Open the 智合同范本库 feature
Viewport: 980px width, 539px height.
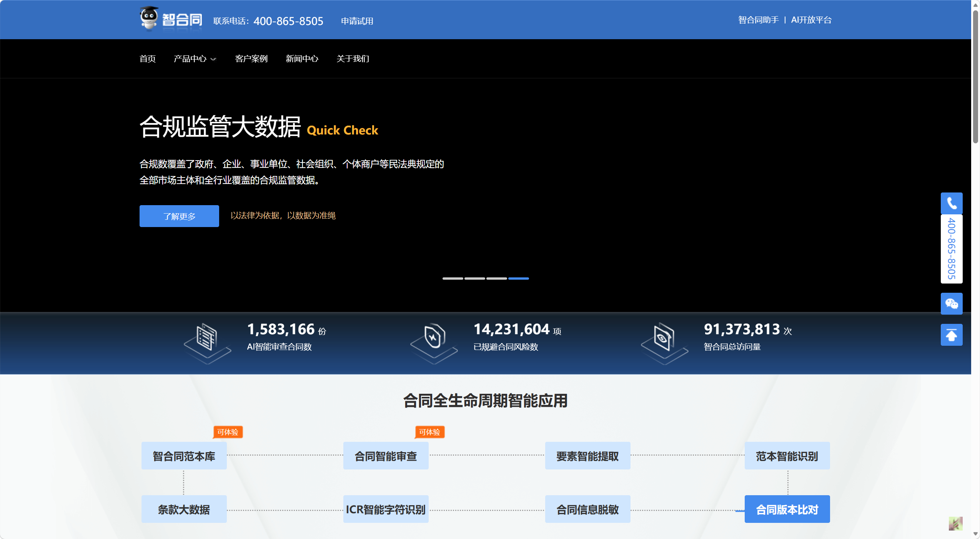coord(184,456)
